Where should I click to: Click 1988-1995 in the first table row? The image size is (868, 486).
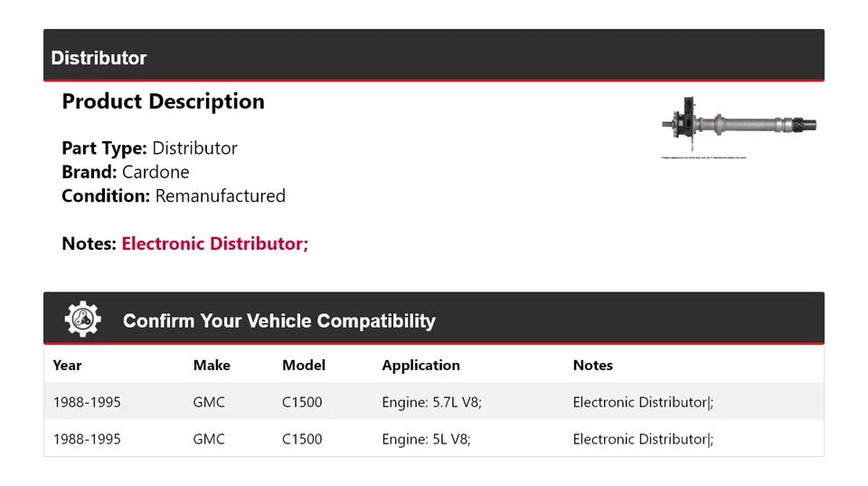coord(87,402)
